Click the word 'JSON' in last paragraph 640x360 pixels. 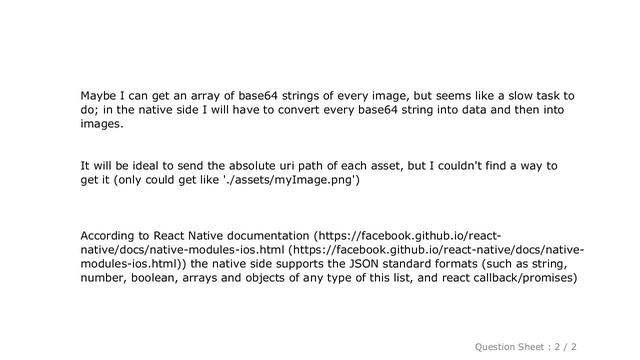point(364,264)
